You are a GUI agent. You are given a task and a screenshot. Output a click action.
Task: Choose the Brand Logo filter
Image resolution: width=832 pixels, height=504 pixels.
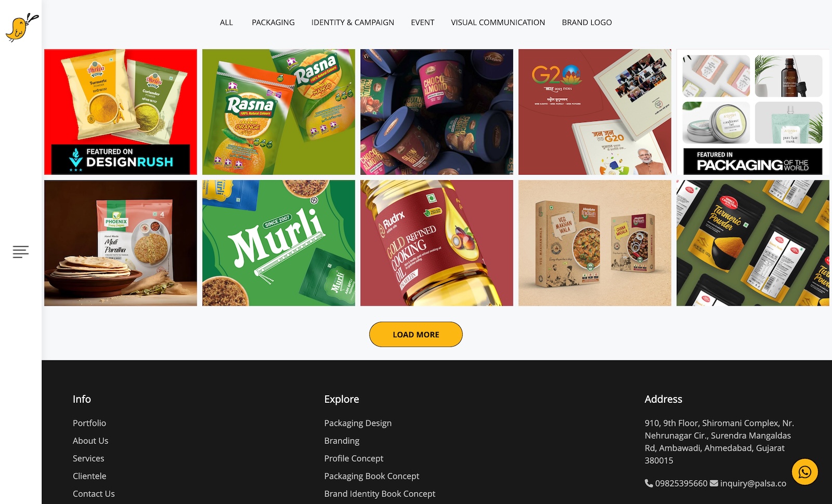[x=587, y=22]
